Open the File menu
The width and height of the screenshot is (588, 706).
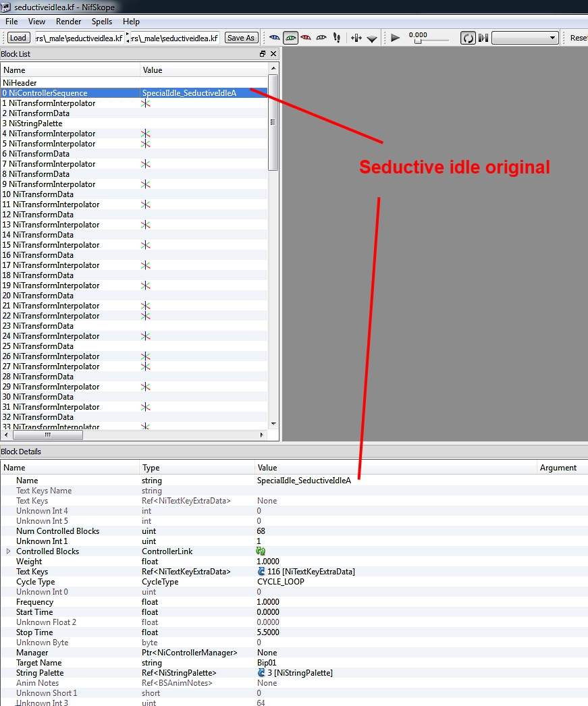point(11,22)
